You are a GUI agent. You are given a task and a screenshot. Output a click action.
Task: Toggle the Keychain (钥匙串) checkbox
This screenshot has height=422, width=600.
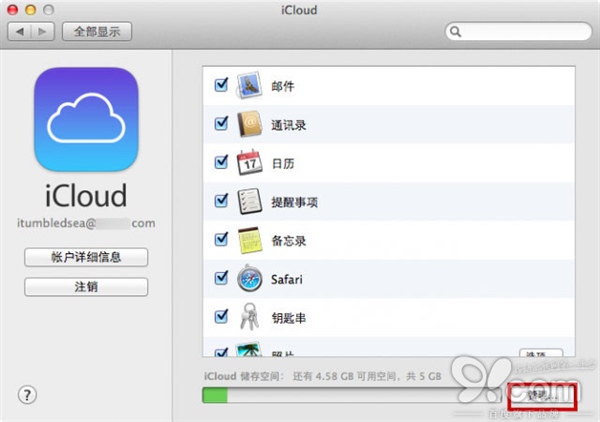point(221,317)
